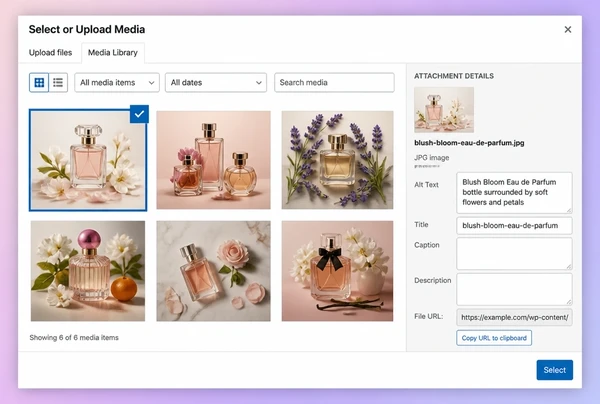The image size is (600, 404).
Task: Open the Media Library tab
Action: tap(113, 52)
